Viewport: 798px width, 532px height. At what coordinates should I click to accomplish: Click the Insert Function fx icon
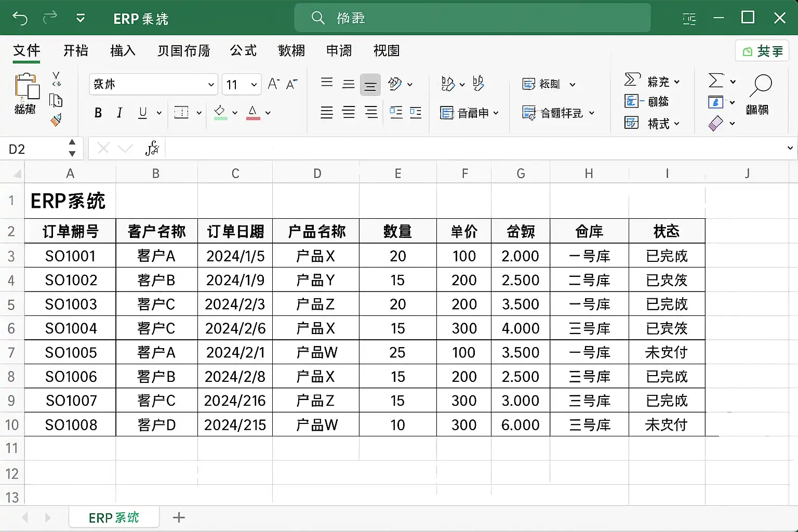(x=152, y=149)
